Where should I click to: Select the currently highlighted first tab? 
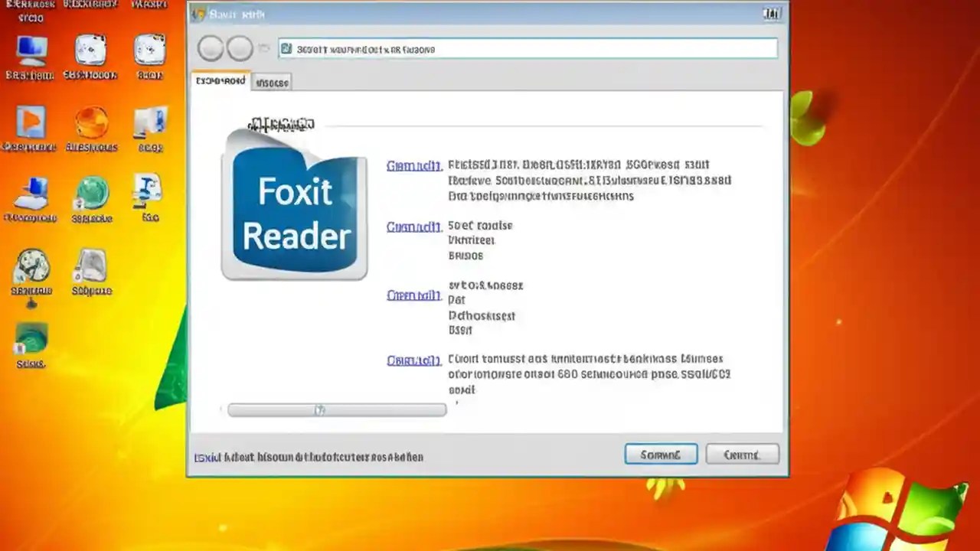point(220,81)
